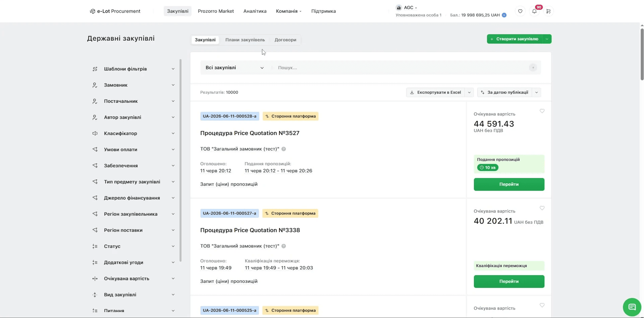Favorite the UA-2026-06-11-000525-a procurement
Image resolution: width=644 pixels, height=318 pixels.
point(542,305)
